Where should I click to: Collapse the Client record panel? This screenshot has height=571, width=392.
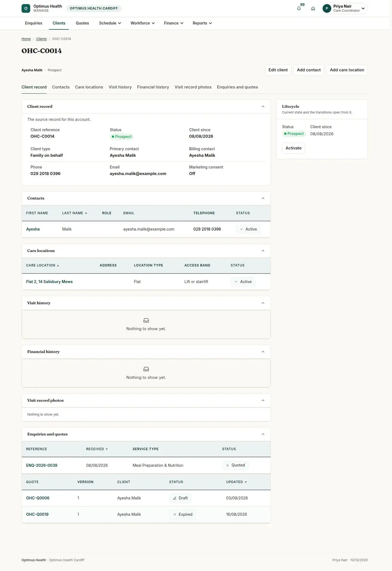coord(263,106)
